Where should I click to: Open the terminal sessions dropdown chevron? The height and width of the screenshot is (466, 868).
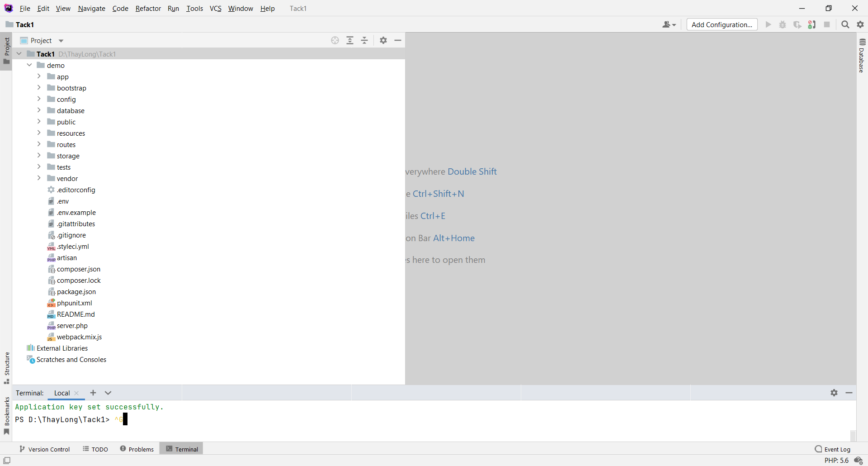pos(108,393)
